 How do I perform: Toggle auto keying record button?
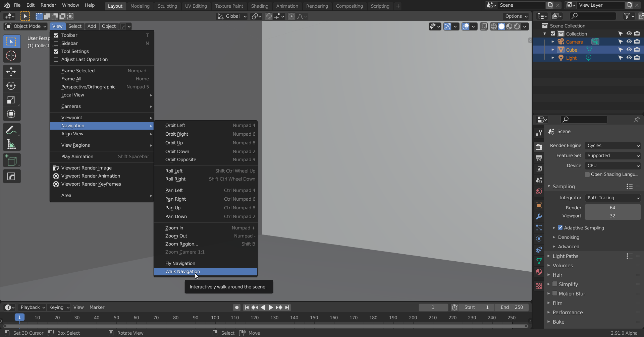pyautogui.click(x=237, y=307)
